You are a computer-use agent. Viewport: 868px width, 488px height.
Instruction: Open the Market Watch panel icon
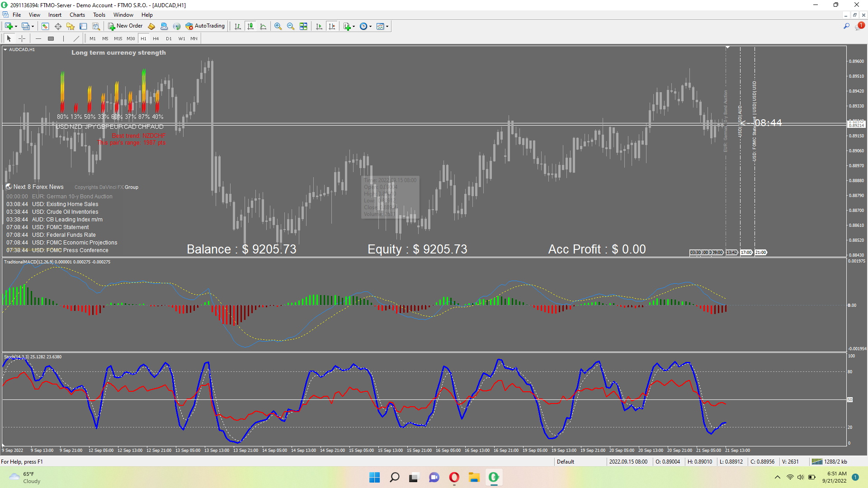[45, 26]
